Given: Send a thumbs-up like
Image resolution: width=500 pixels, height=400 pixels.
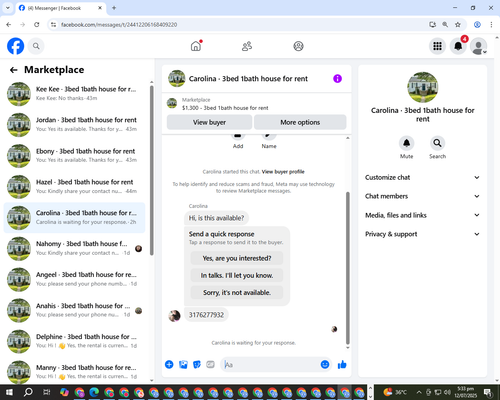Looking at the screenshot, I should 342,365.
